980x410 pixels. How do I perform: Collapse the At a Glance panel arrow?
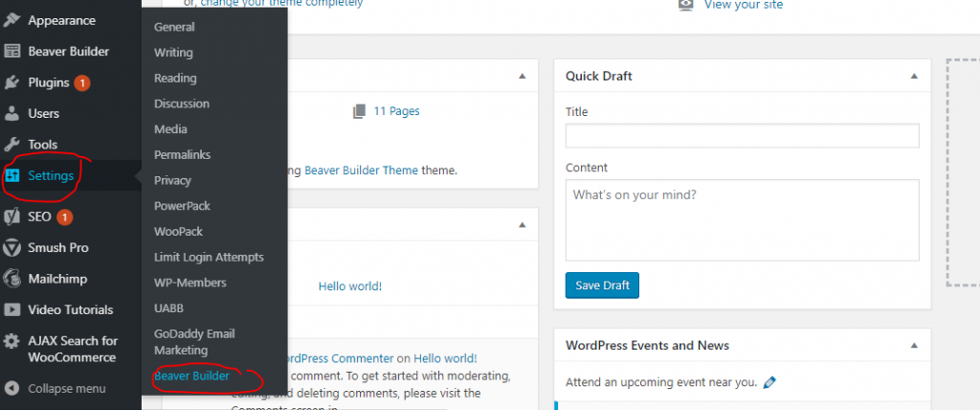point(523,77)
